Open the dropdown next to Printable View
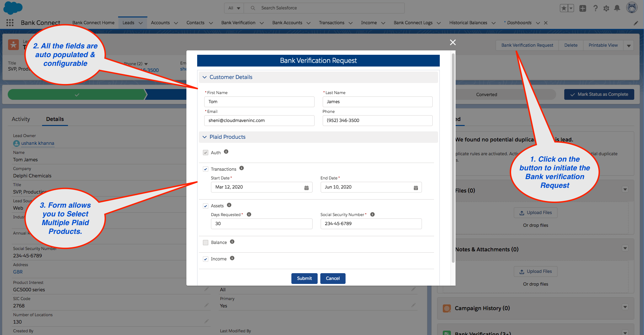 pos(629,45)
